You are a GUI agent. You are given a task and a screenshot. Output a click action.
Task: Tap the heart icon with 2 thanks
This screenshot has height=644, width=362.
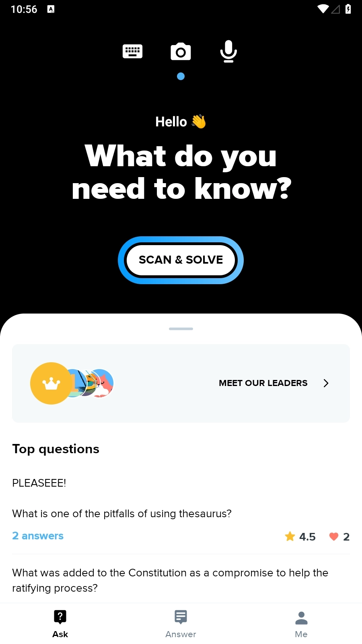pyautogui.click(x=334, y=537)
